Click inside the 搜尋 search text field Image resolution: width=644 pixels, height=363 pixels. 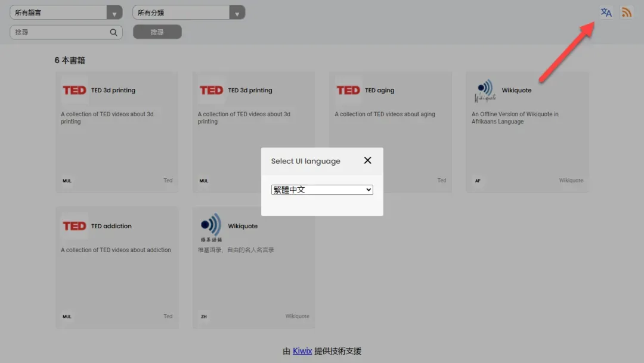point(60,32)
